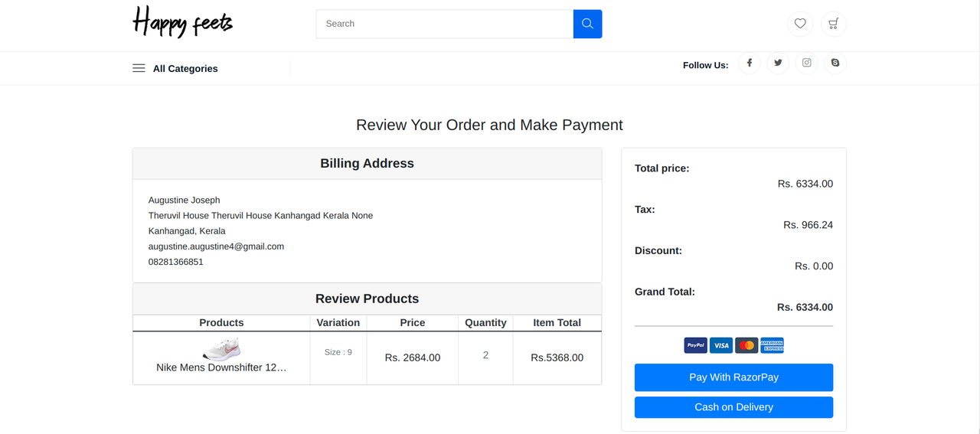Click the Item Total column header
980x434 pixels.
point(557,322)
